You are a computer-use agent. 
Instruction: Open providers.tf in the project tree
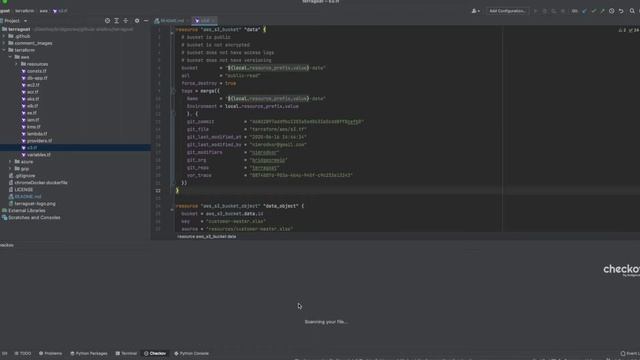click(40, 141)
